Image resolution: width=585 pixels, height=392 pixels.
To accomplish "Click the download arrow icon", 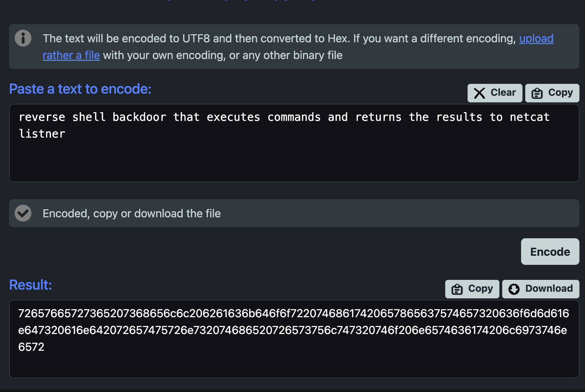I will (514, 289).
